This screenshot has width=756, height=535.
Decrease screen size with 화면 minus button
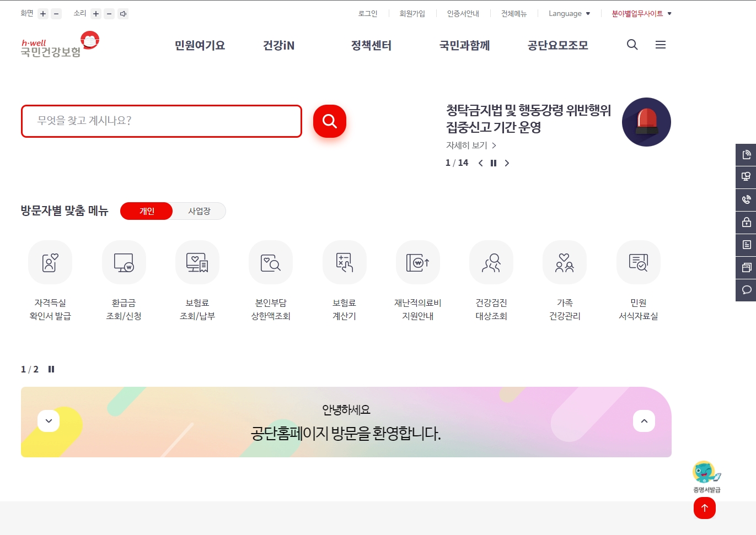point(56,14)
